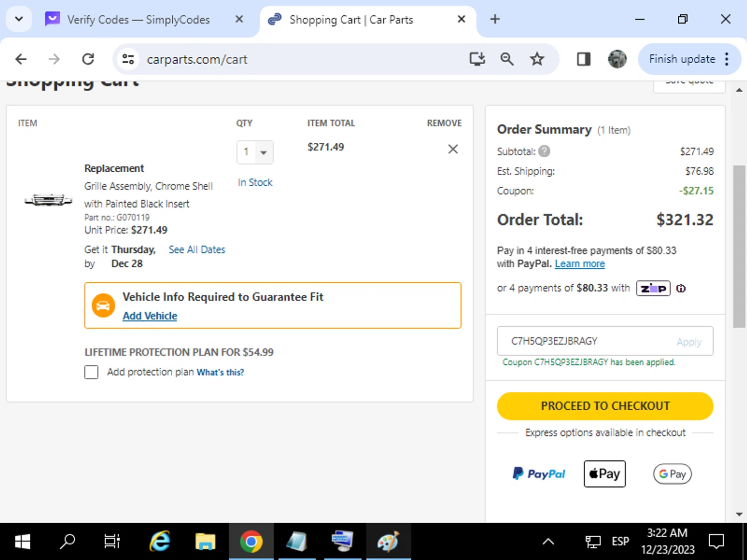Open the quantity dropdown for the grille

[255, 152]
